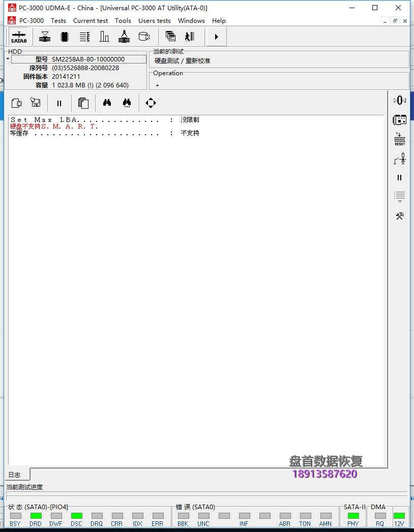Viewport: 414px width, 532px height.
Task: Open the Tests menu
Action: 58,21
